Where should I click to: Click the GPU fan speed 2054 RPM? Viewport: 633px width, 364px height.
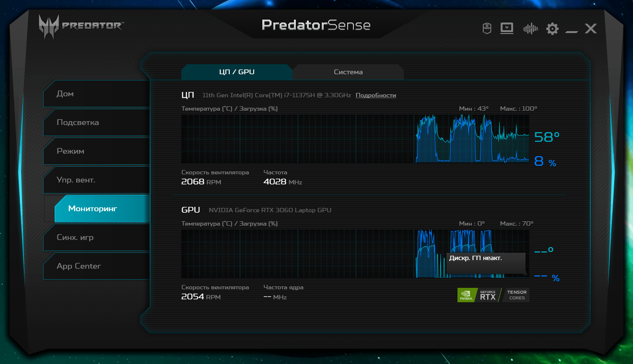pos(201,297)
